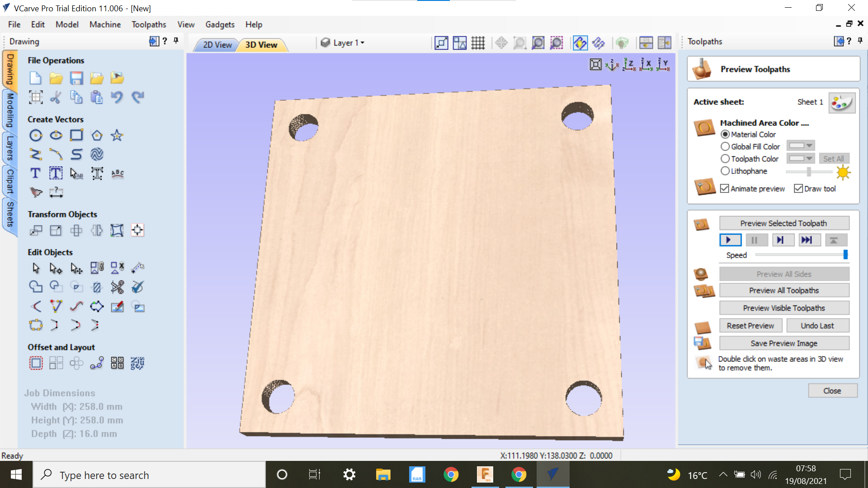Viewport: 868px width, 488px height.
Task: Open the Layer 1 dropdown
Action: coord(348,43)
